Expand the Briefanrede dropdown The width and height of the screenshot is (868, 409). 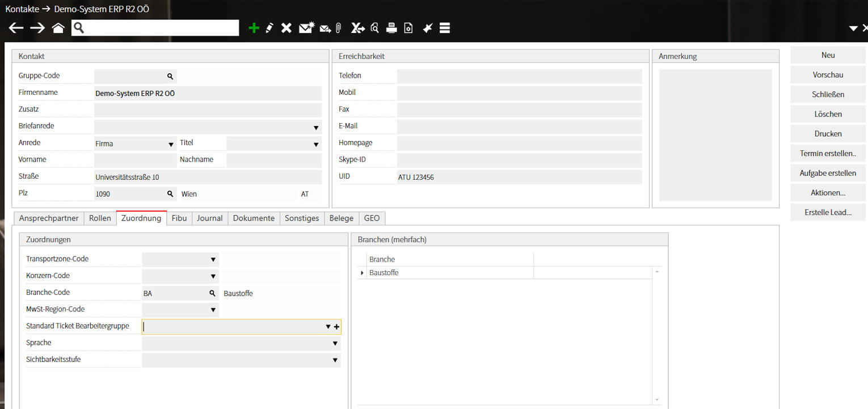coord(316,128)
